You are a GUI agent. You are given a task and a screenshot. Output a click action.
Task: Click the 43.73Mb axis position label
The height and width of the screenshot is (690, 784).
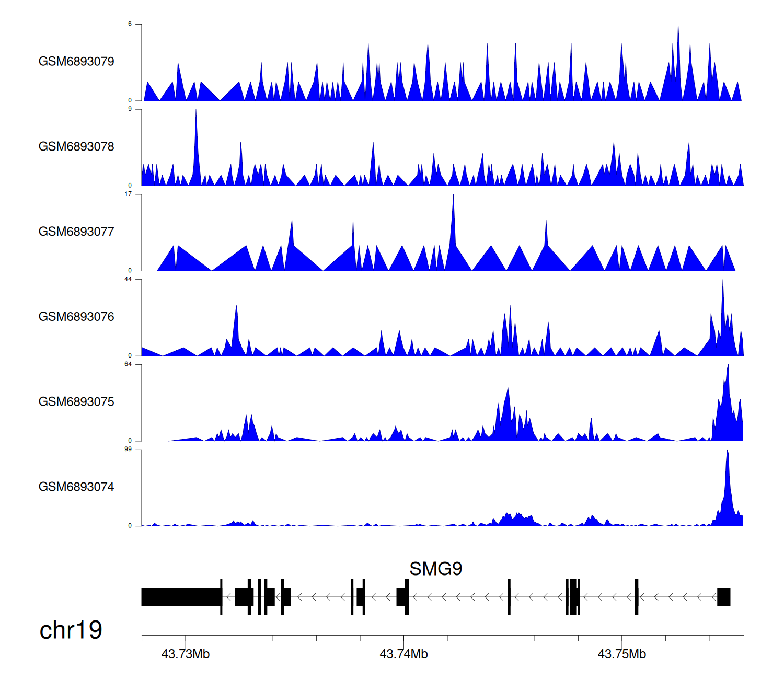(186, 654)
